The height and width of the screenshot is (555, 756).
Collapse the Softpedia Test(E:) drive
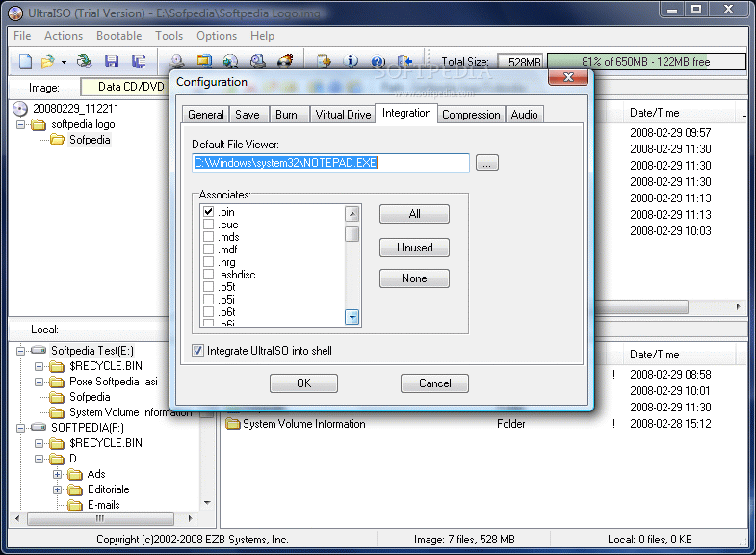click(x=20, y=351)
